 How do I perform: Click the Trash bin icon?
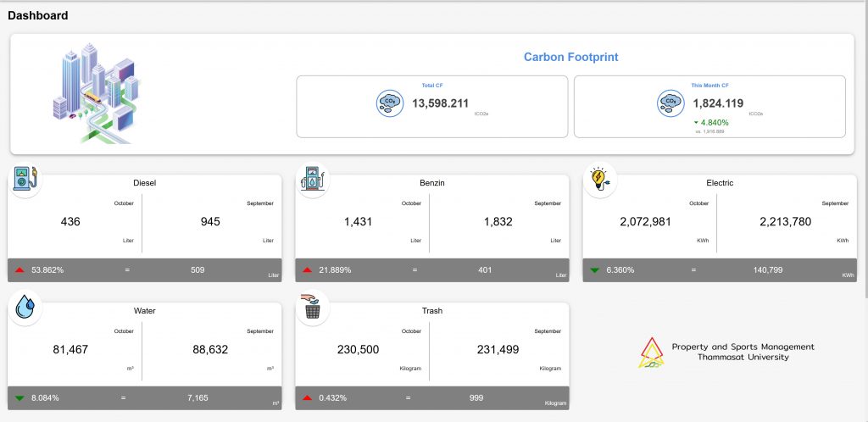click(312, 308)
